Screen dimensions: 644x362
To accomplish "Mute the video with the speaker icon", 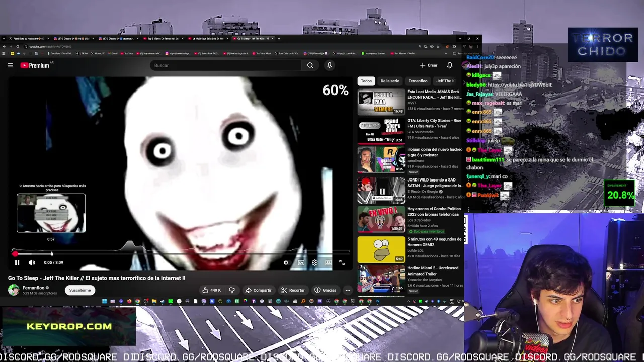I will 32,262.
